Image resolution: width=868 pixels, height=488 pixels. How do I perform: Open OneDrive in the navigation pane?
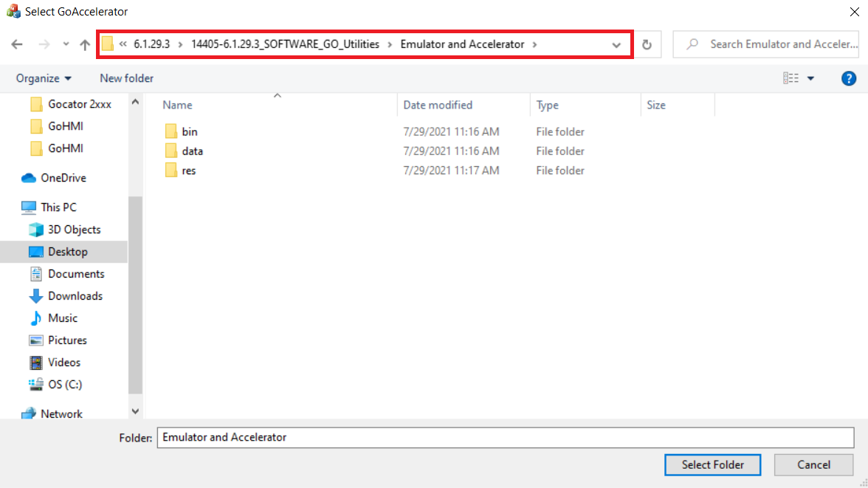(55, 178)
